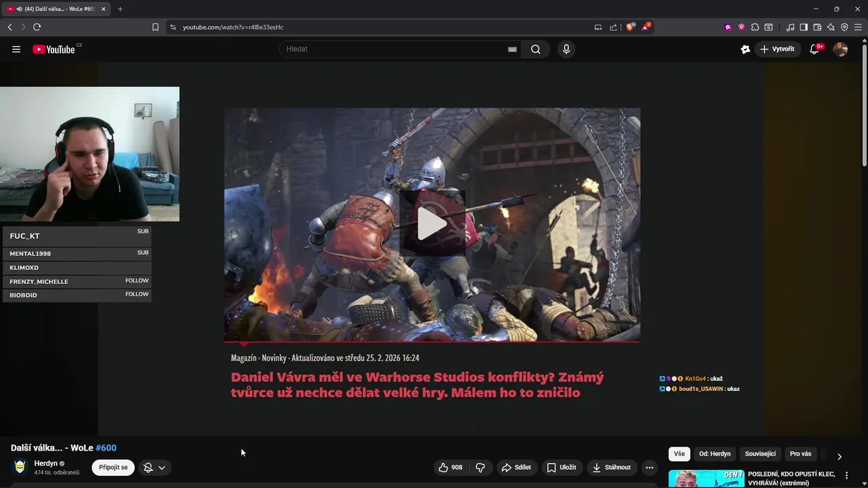The image size is (868, 488).
Task: Click the POSLEDNÍ, KDO OPUSTÍ KLEC video title
Action: [x=791, y=479]
